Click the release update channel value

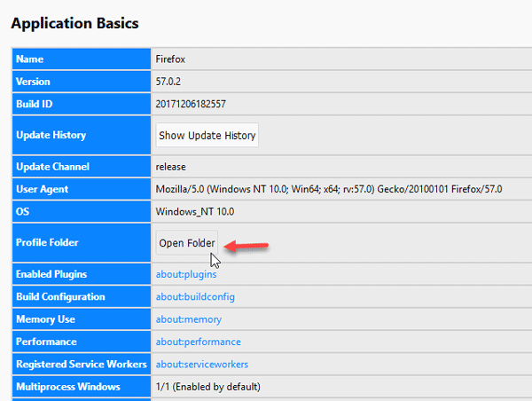170,167
